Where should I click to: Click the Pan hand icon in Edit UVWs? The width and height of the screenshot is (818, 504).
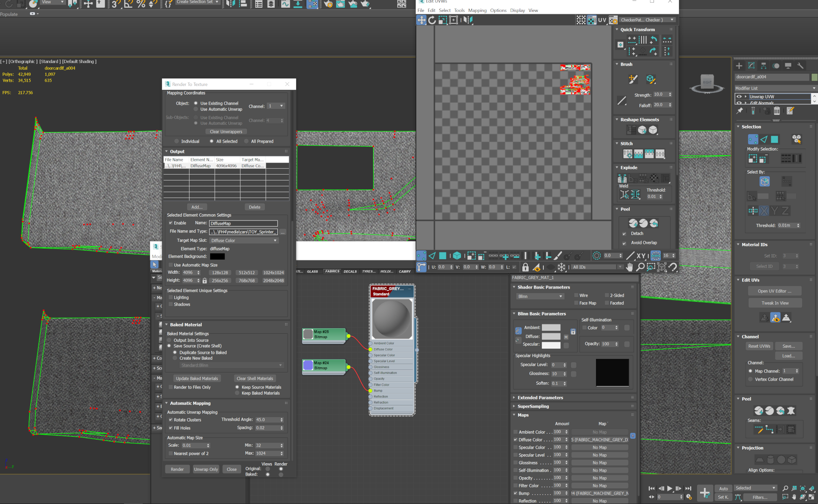[x=630, y=267]
